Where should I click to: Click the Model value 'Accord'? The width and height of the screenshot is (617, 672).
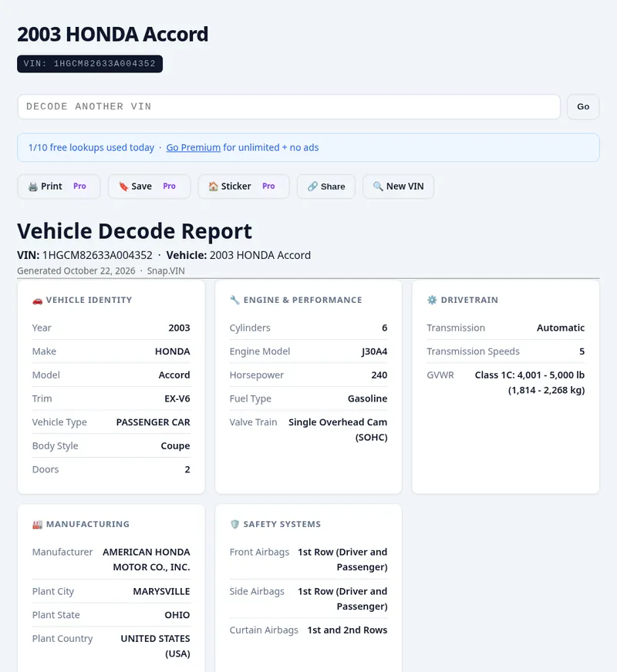click(174, 375)
